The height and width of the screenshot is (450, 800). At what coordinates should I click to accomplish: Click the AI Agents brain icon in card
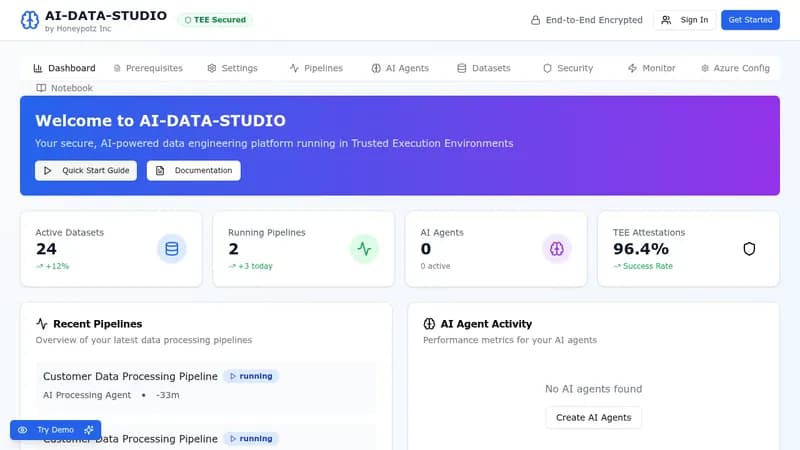[x=557, y=249]
